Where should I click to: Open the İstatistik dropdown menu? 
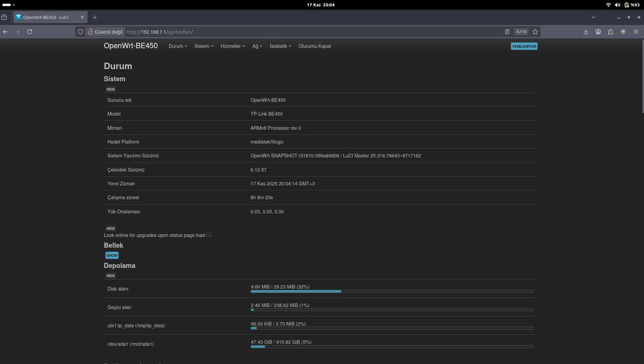280,46
